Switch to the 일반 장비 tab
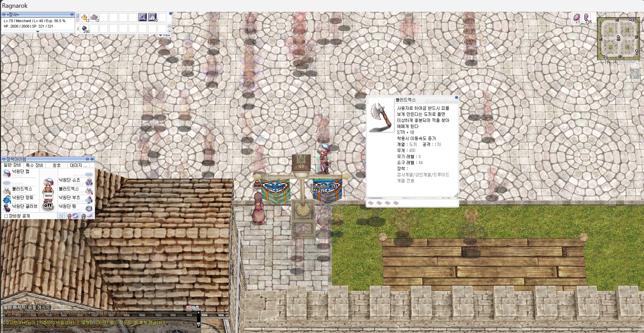Screen dimensions: 644x333 click(x=12, y=165)
